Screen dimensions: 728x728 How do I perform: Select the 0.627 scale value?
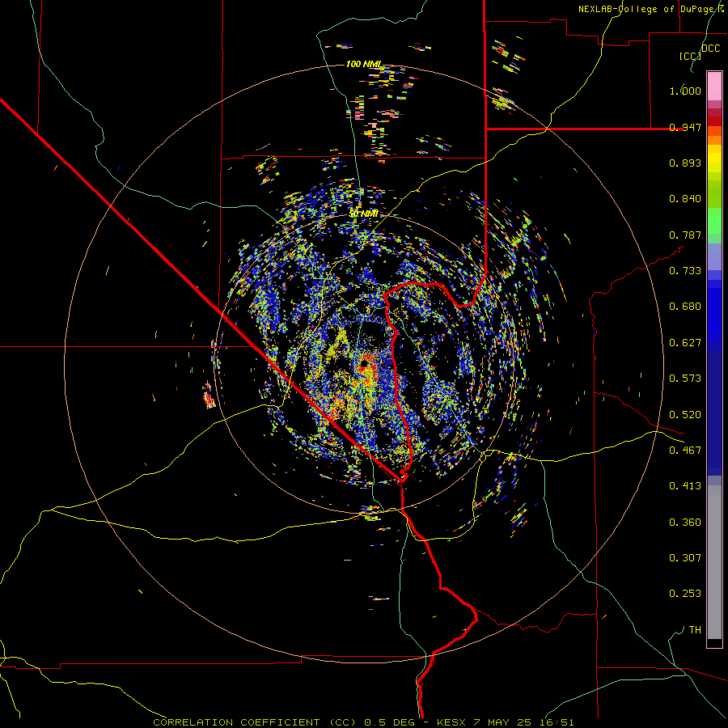685,343
